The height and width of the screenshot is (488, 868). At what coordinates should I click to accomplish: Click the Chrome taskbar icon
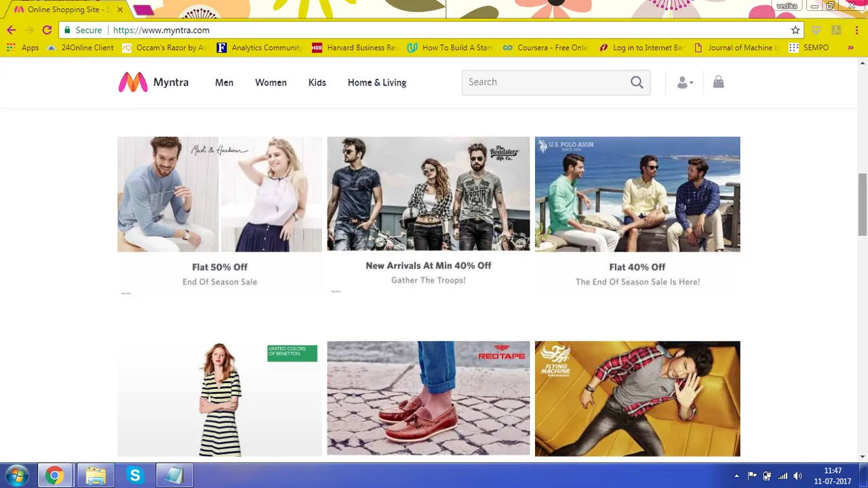pos(54,476)
